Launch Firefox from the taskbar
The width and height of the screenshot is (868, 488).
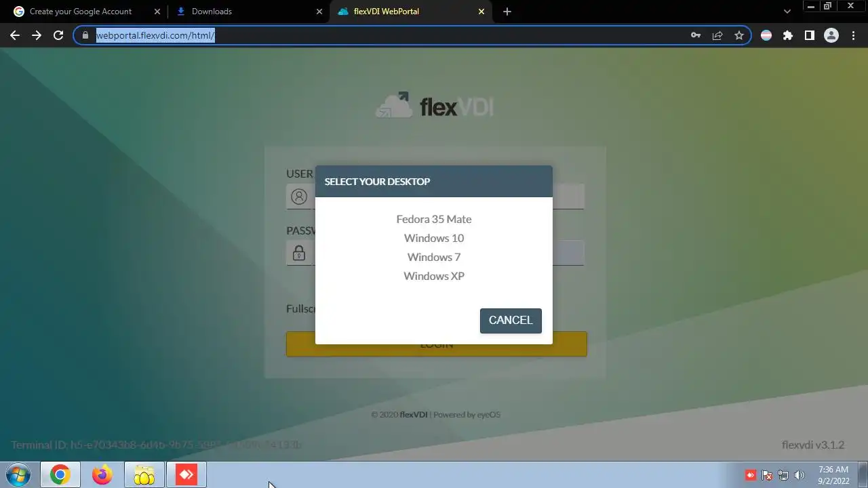[x=102, y=475]
